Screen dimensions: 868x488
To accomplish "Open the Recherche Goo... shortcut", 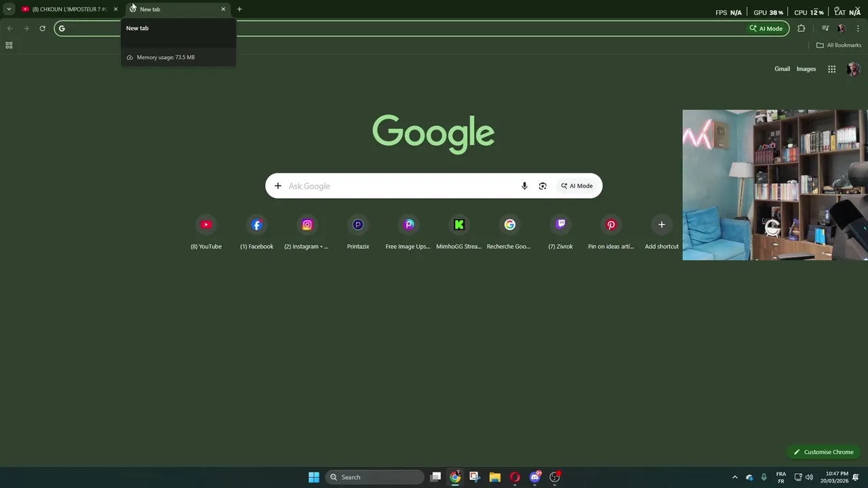I will (x=509, y=232).
